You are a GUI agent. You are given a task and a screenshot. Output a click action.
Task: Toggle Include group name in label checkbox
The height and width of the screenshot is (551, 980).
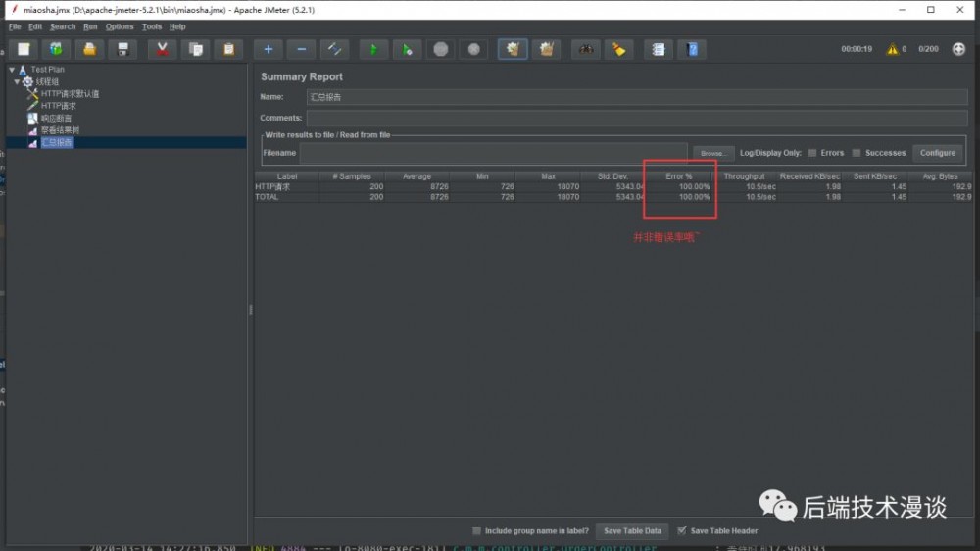[476, 531]
